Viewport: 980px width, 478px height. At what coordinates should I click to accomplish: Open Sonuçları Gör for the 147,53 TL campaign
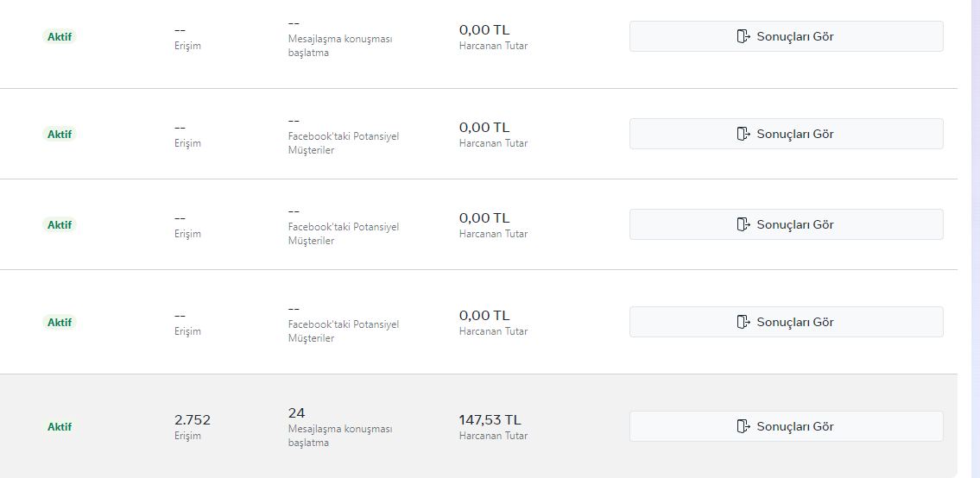pyautogui.click(x=787, y=426)
